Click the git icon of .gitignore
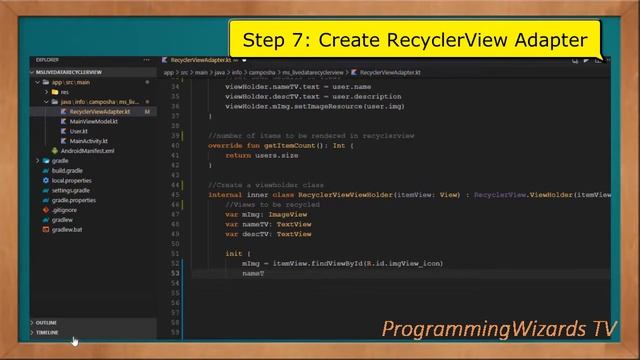The image size is (640, 360). click(46, 210)
